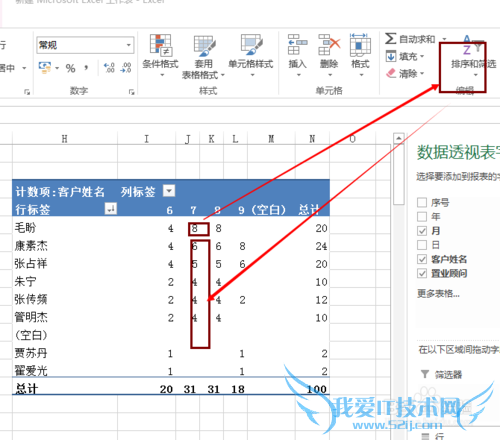Click the Fill (填充) icon
Viewport: 500px width, 440px height.
(391, 56)
